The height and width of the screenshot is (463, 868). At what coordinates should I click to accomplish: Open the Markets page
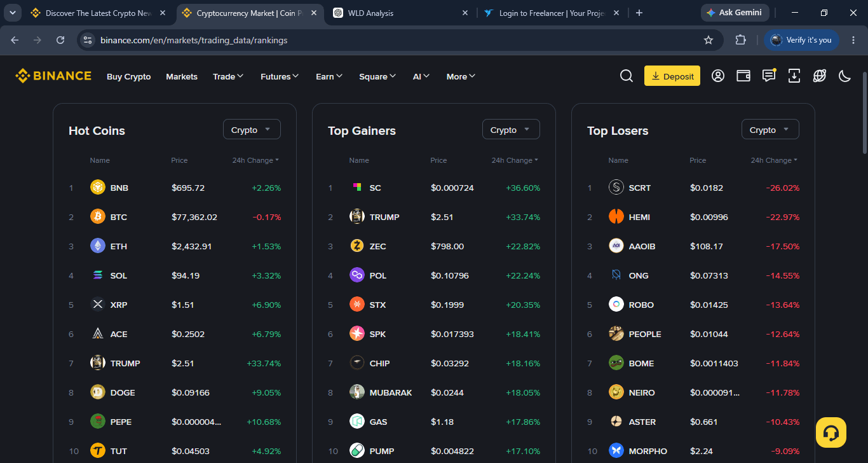coord(182,76)
